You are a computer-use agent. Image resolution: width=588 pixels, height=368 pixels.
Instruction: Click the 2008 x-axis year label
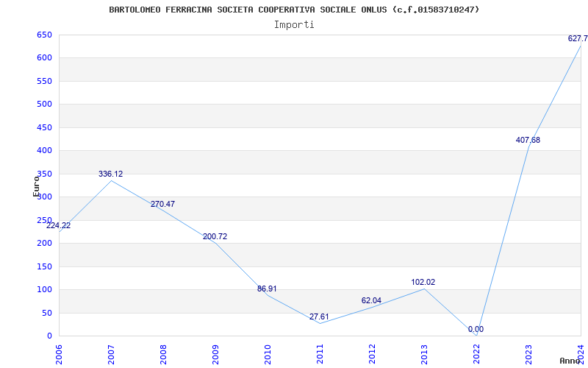(163, 355)
